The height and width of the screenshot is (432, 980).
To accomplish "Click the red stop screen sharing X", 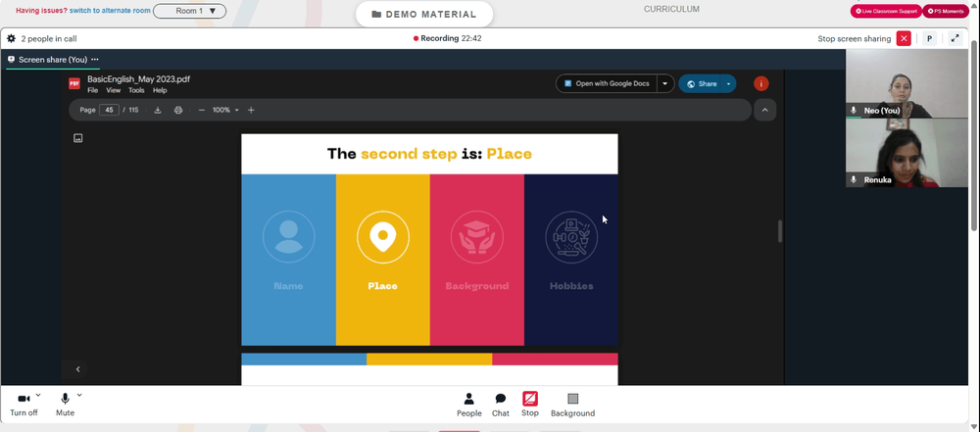I will (904, 39).
